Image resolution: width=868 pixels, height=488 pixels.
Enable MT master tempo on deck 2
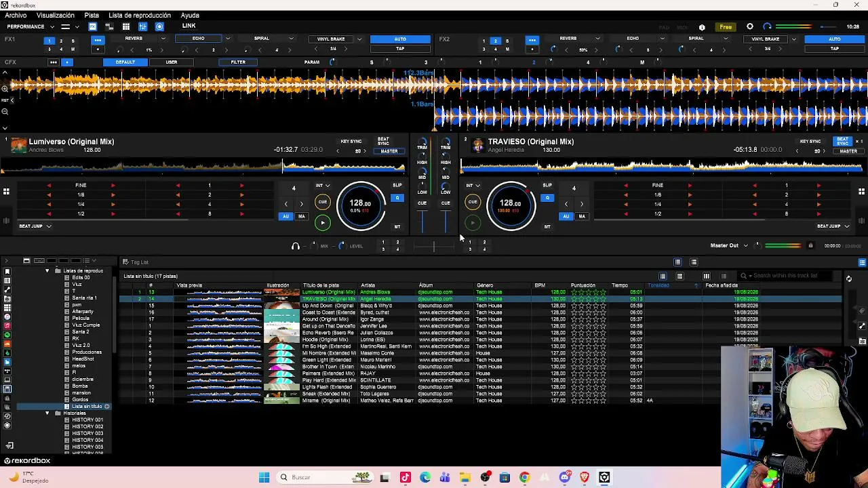[x=547, y=226]
